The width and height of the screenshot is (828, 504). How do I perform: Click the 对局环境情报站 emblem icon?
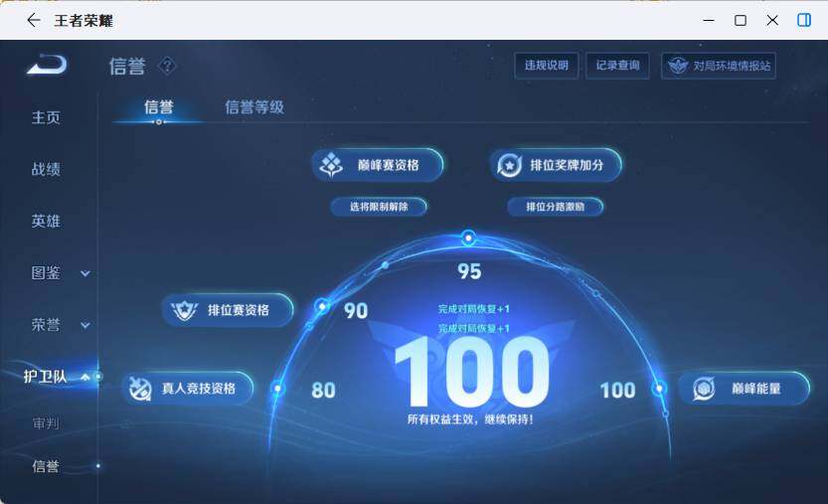(x=678, y=66)
